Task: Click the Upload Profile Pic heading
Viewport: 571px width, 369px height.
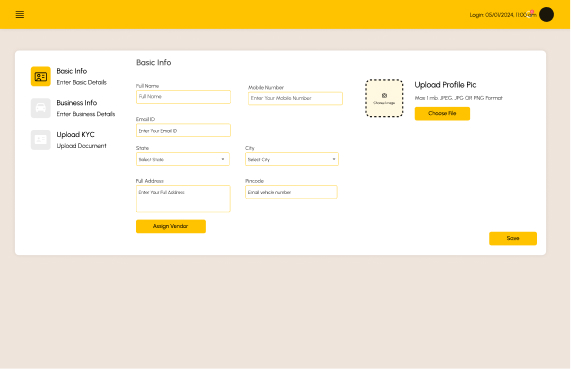Action: (445, 85)
